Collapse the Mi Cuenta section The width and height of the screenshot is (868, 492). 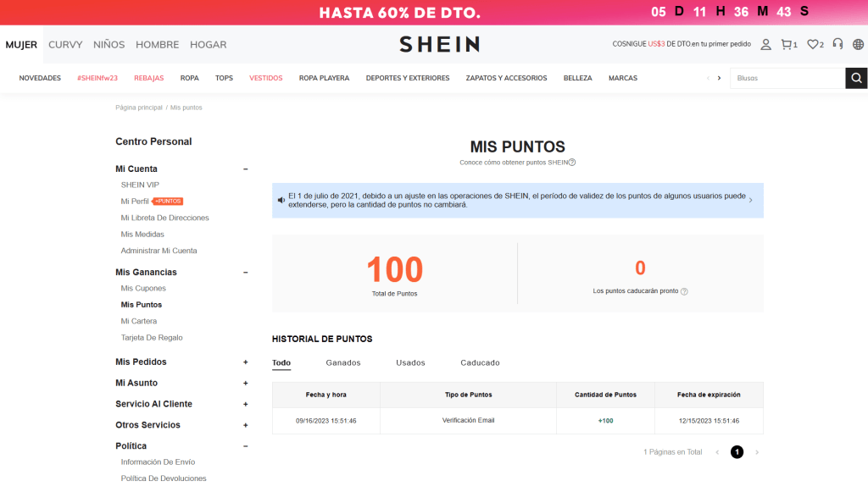click(x=245, y=169)
